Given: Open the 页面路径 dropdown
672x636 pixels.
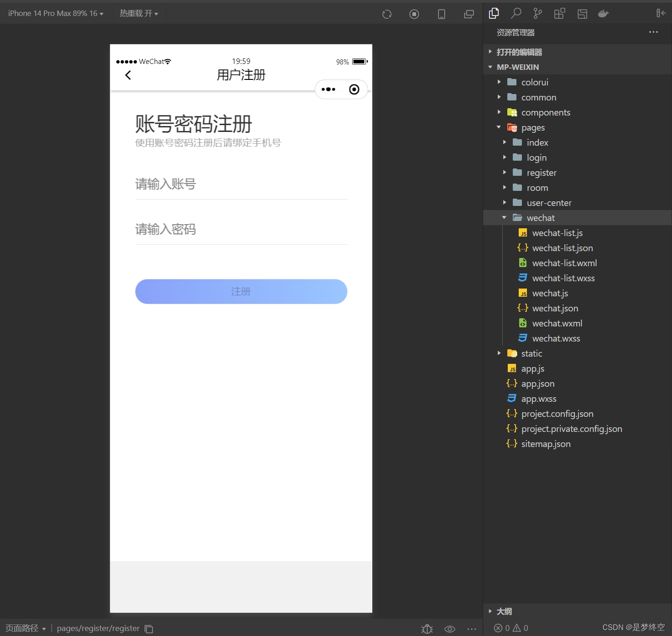Looking at the screenshot, I should click(26, 628).
